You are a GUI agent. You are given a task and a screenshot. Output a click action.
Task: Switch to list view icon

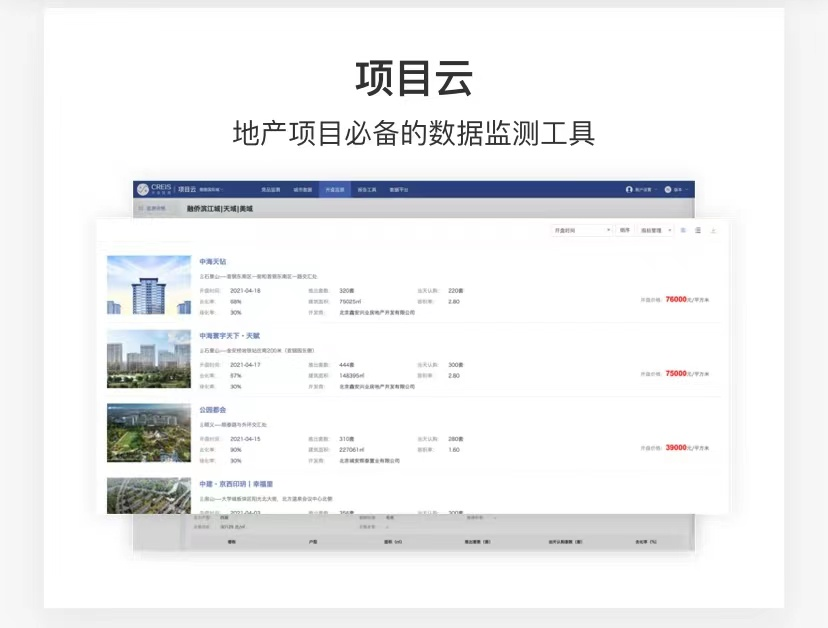[x=698, y=230]
